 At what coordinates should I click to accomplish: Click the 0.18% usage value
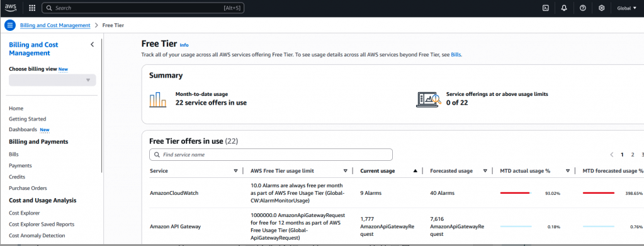pyautogui.click(x=554, y=227)
